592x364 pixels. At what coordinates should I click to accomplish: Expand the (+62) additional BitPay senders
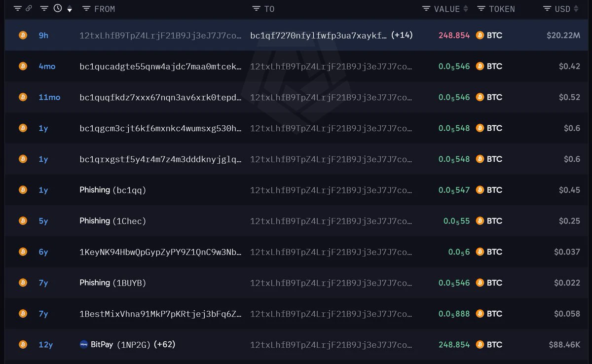coord(164,345)
